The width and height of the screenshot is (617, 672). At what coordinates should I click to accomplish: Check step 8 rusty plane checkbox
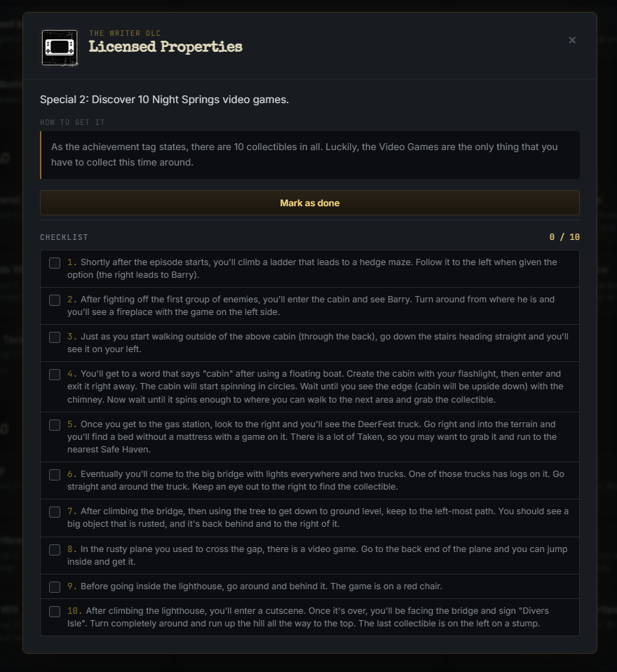(55, 550)
